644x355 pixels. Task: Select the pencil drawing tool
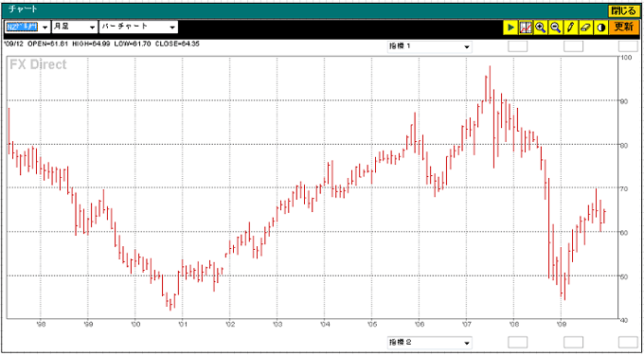571,27
